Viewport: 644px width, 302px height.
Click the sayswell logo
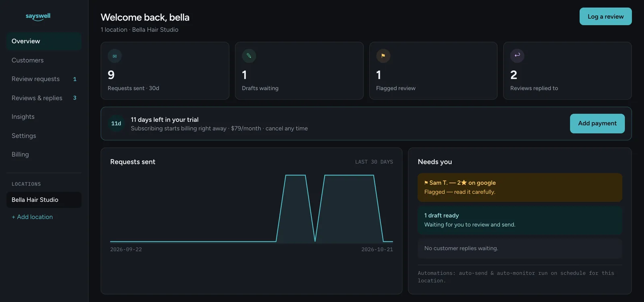point(38,17)
